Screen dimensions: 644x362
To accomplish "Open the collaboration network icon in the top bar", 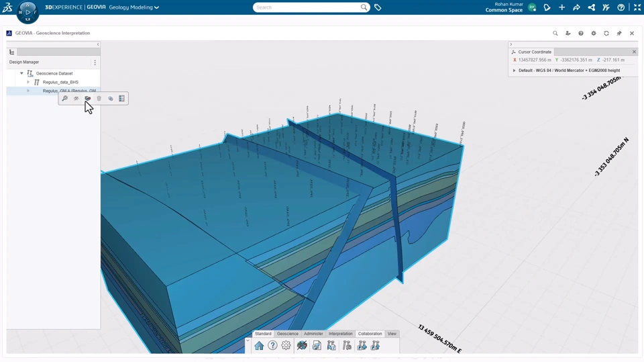I will click(592, 7).
